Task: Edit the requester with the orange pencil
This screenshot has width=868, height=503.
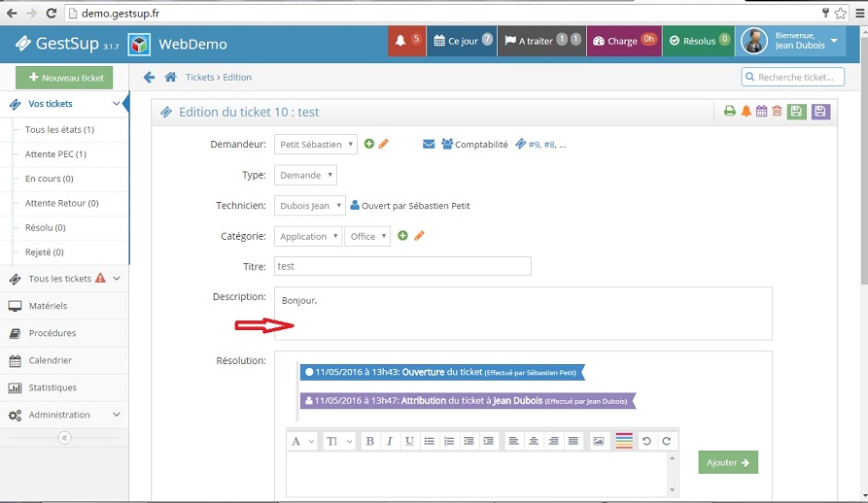Action: point(383,144)
